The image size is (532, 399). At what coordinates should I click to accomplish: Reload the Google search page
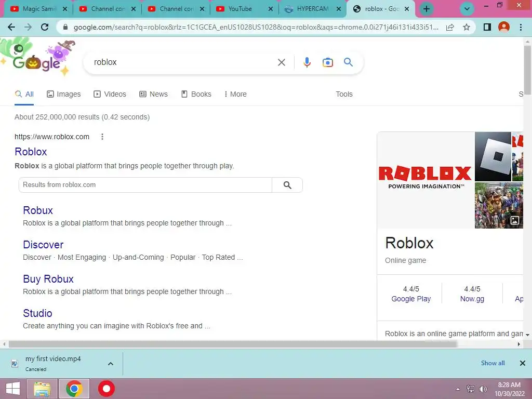pyautogui.click(x=45, y=27)
